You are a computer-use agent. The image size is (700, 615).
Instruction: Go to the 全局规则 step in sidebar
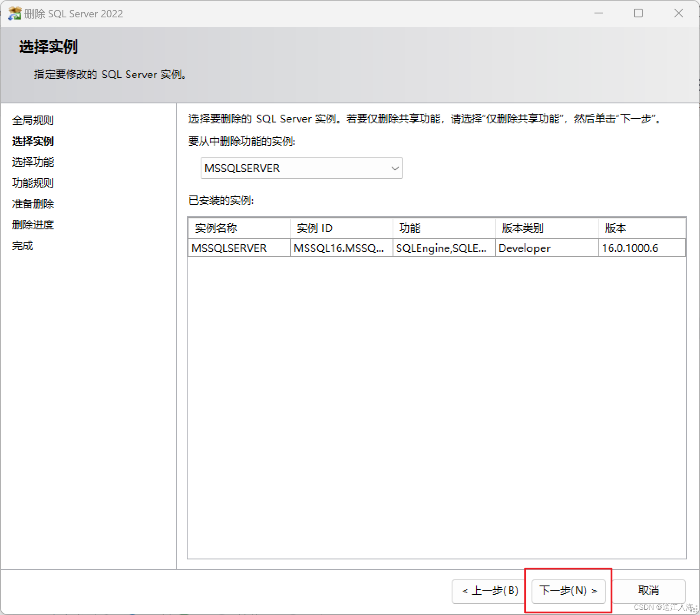coord(33,120)
